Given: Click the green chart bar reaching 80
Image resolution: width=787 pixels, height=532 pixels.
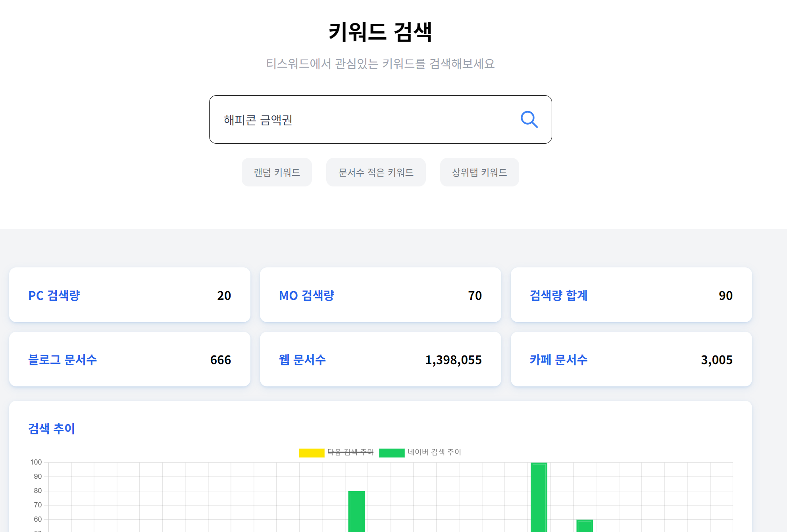Looking at the screenshot, I should pos(356,512).
